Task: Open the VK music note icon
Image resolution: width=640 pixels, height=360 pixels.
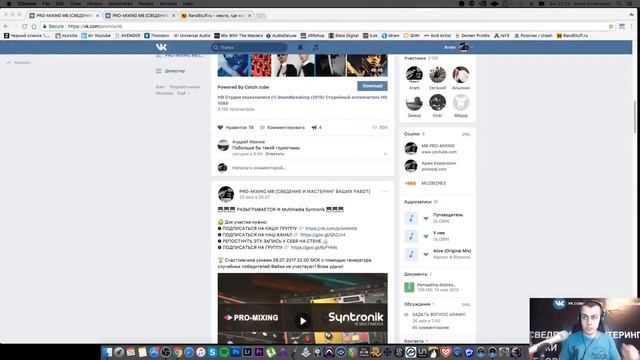Action: click(316, 47)
